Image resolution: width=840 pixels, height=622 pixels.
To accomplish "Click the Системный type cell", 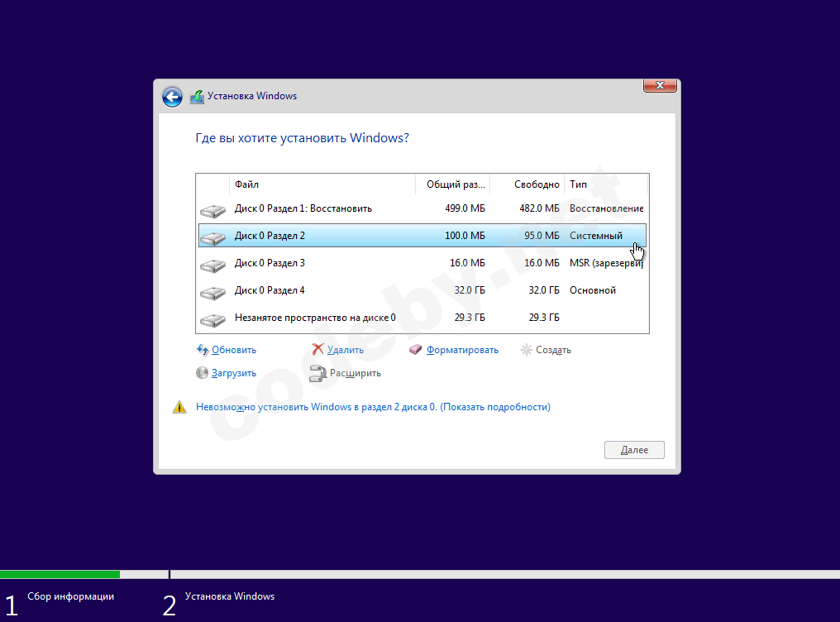I will 596,236.
